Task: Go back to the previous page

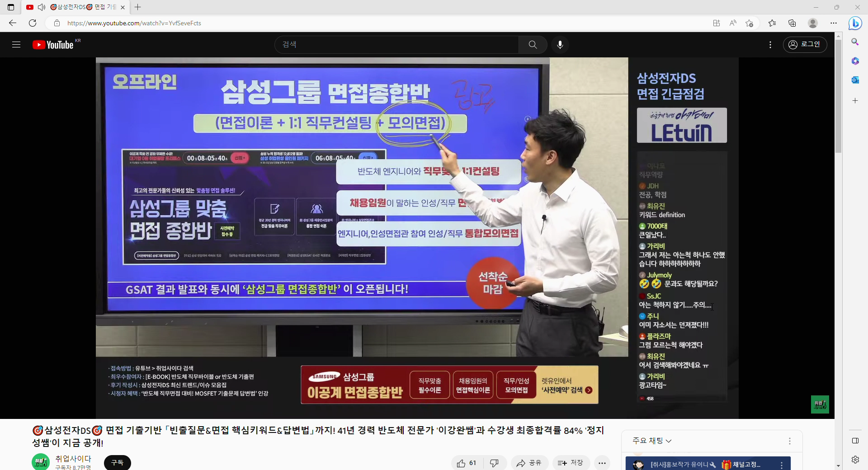Action: pyautogui.click(x=13, y=23)
